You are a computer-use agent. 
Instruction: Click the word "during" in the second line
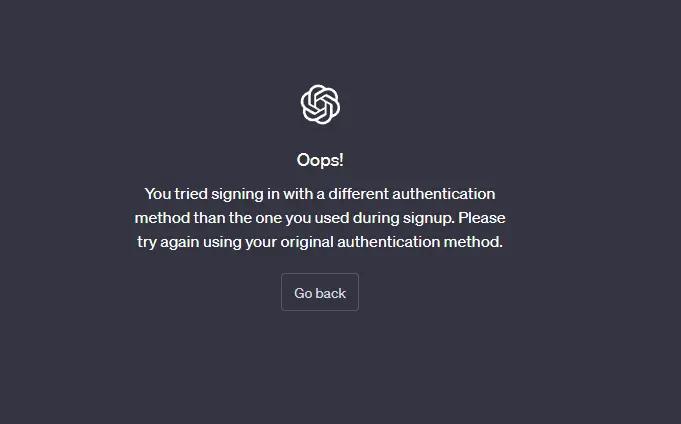[x=373, y=218]
